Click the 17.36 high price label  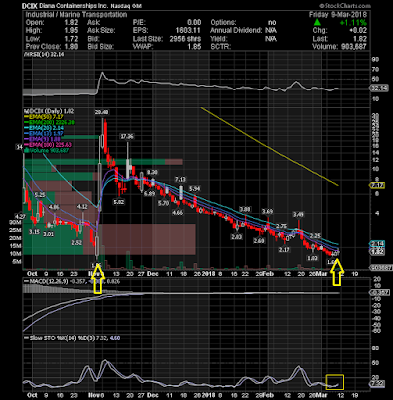click(x=127, y=136)
